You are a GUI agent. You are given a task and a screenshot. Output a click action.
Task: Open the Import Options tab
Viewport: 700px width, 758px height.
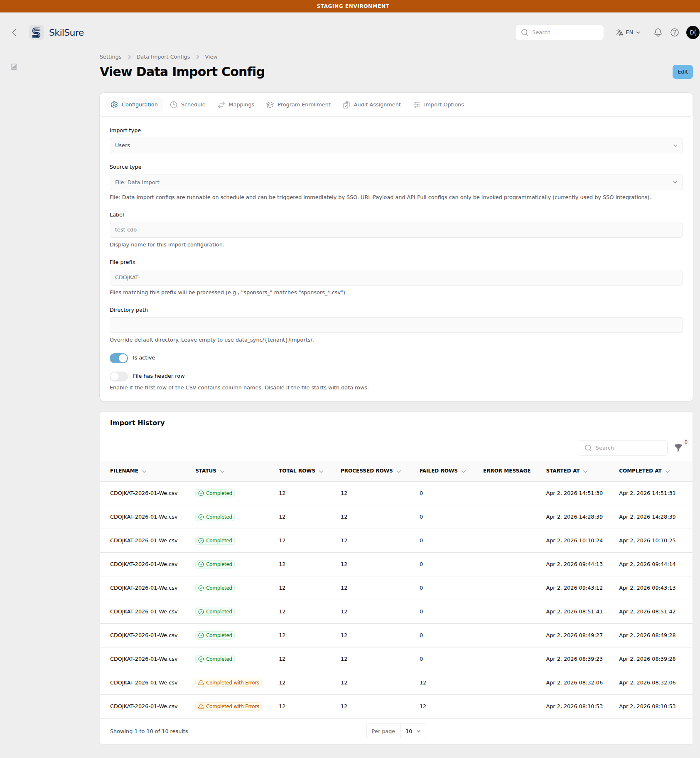(438, 105)
